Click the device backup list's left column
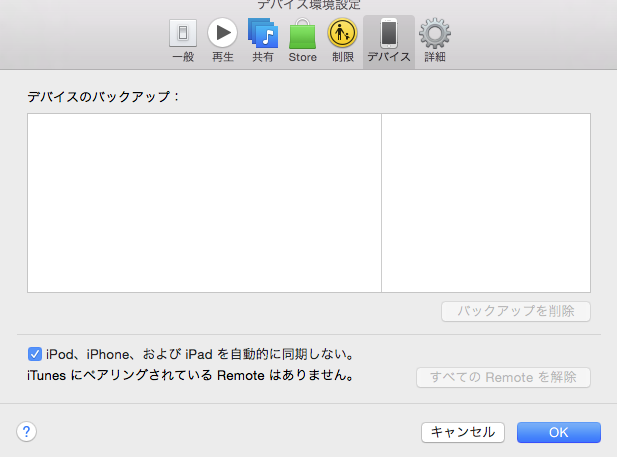Viewport: 617px width, 457px height. (204, 203)
